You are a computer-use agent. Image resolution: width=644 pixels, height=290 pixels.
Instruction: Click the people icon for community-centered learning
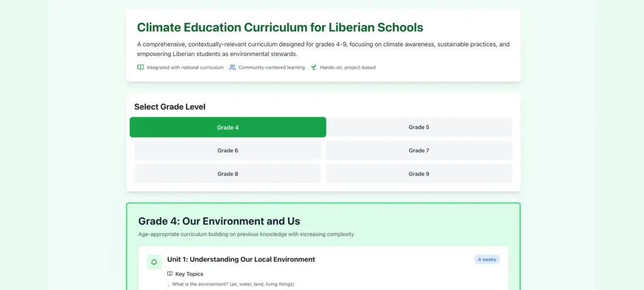pos(233,67)
